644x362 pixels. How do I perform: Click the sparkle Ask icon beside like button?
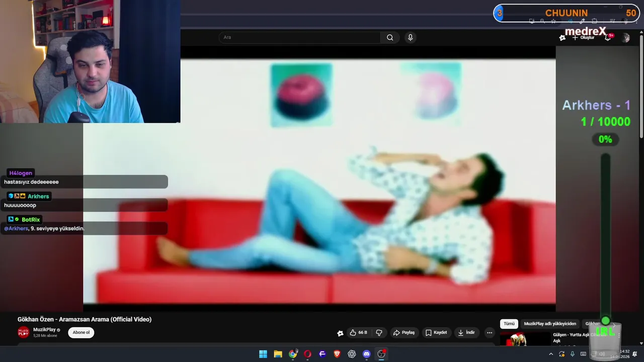tap(340, 333)
